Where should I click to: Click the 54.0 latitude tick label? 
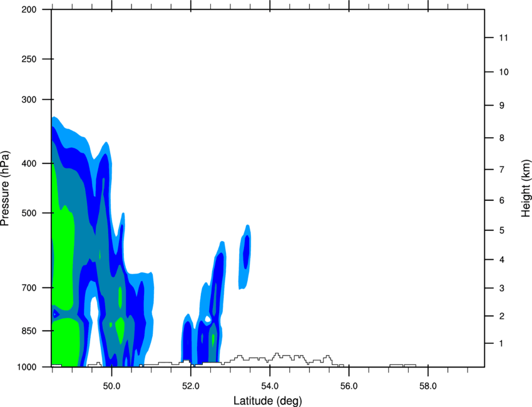tap(270, 386)
